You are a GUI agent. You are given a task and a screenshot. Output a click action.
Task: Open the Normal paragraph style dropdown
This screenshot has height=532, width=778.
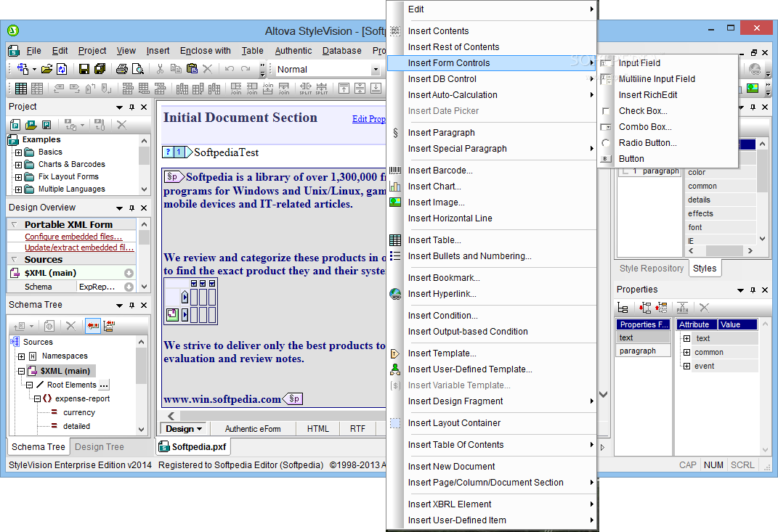point(376,70)
